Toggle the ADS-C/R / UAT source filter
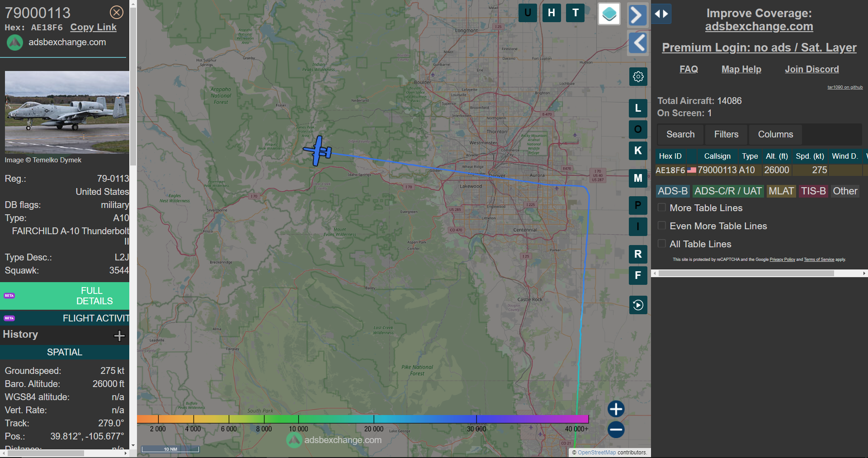The image size is (868, 458). point(728,191)
